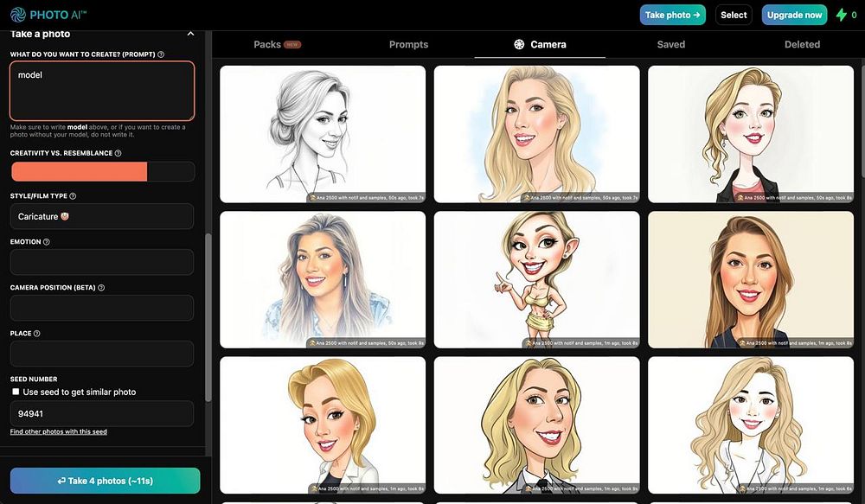Click Take 4 photos button
865x504 pixels.
[105, 481]
